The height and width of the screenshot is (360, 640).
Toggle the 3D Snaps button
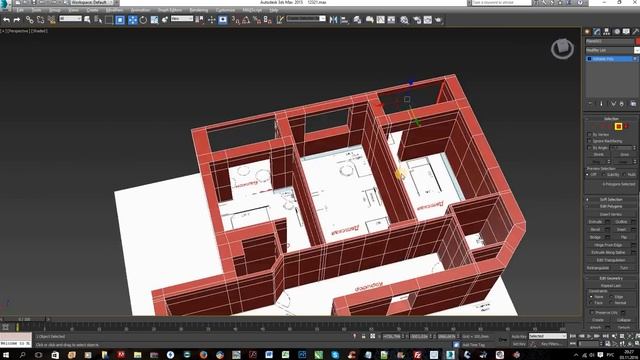tap(236, 20)
